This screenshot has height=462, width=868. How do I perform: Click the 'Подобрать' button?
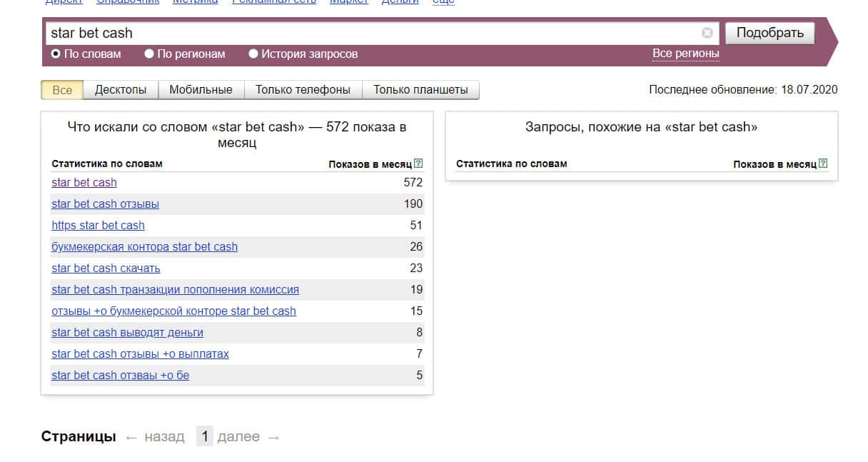[x=770, y=33]
